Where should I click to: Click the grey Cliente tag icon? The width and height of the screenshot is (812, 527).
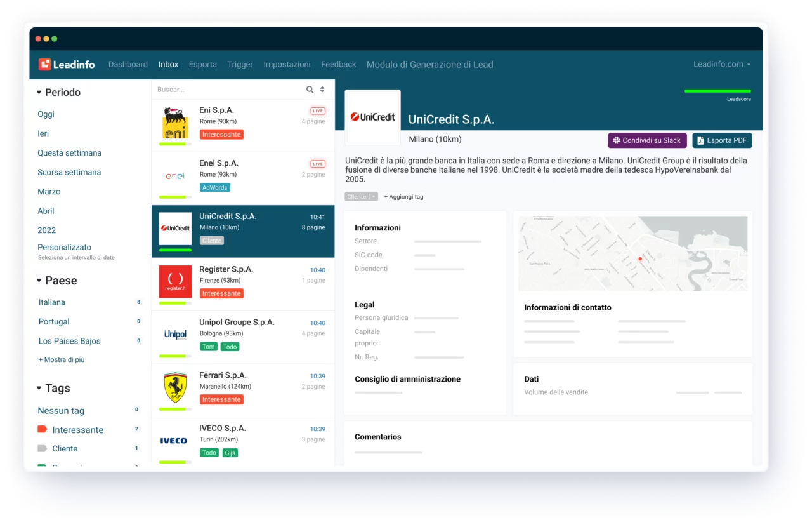[x=43, y=448]
